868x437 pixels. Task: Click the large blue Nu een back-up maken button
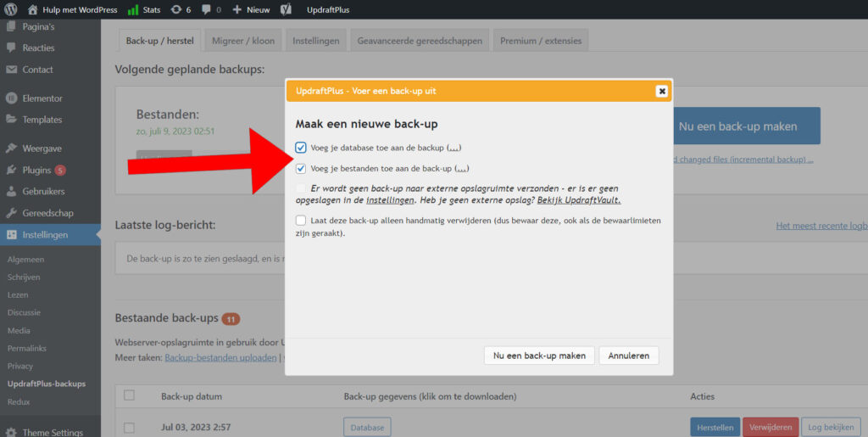745,126
